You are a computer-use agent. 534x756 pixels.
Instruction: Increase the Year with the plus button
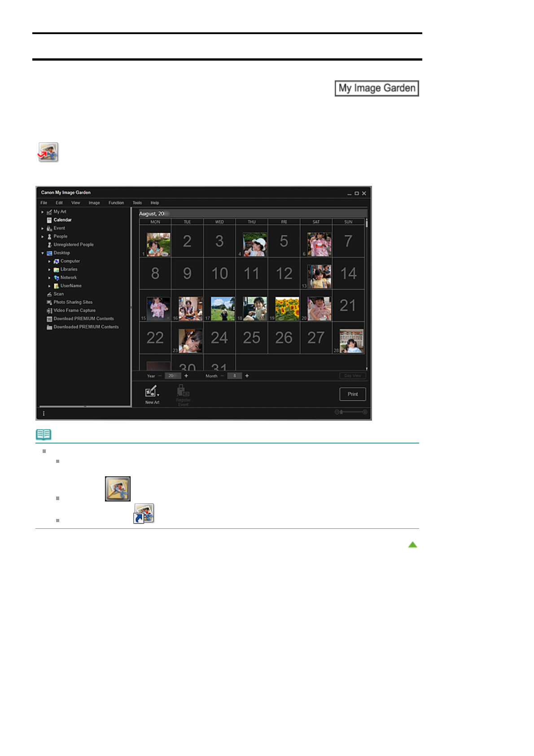[186, 376]
